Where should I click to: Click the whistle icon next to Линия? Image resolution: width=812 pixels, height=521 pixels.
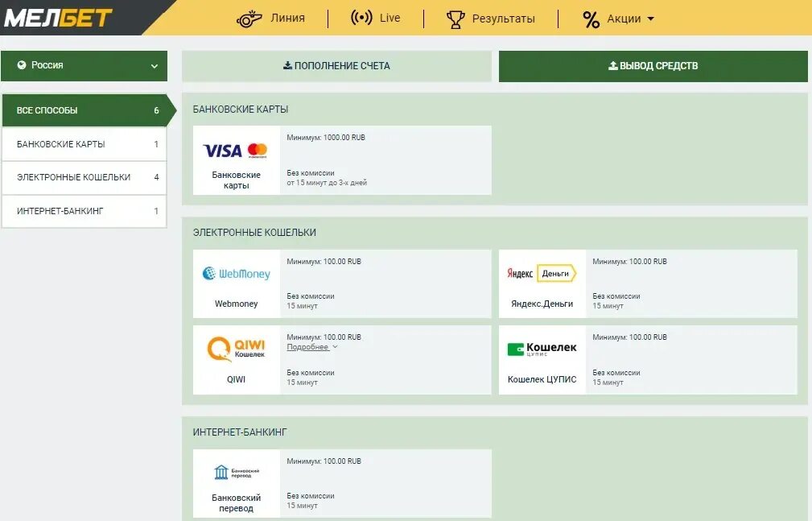click(x=249, y=19)
